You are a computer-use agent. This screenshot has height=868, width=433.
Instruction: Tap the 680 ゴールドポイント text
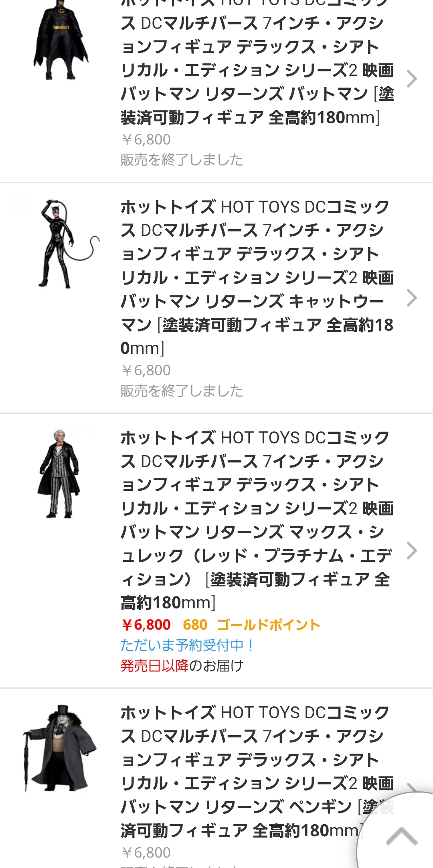pyautogui.click(x=251, y=625)
